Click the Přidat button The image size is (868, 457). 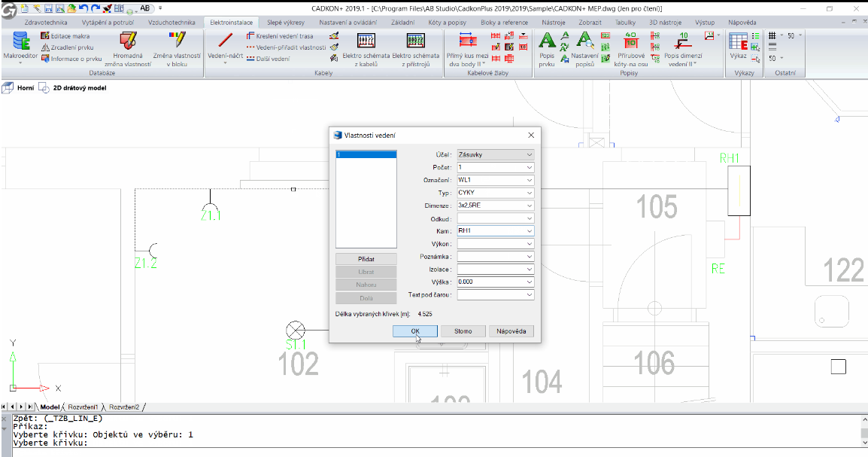366,259
